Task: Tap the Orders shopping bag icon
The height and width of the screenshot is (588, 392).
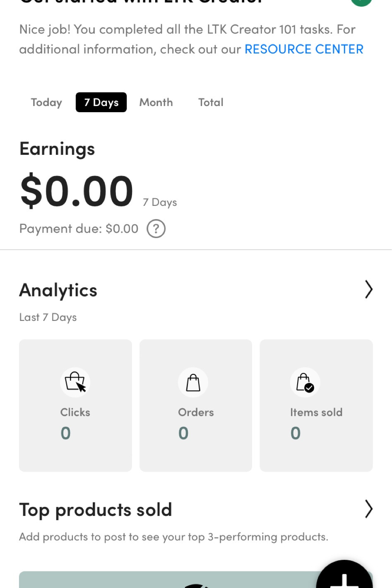Action: 193,383
